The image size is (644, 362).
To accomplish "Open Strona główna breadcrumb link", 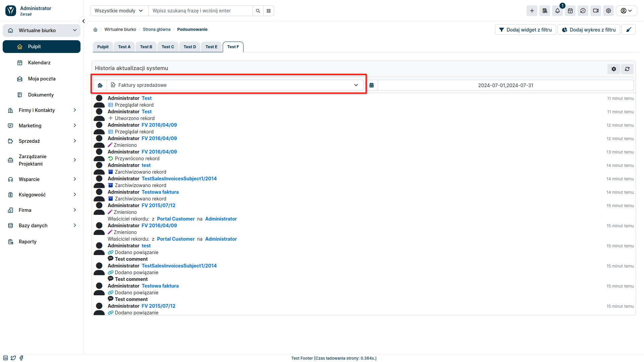I will 157,29.
